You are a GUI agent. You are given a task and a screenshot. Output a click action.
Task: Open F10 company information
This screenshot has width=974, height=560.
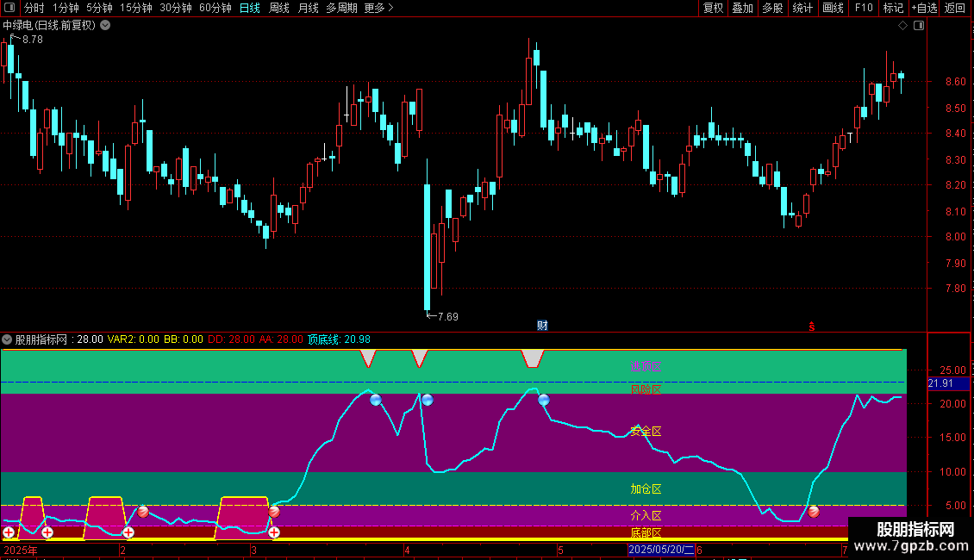click(864, 8)
